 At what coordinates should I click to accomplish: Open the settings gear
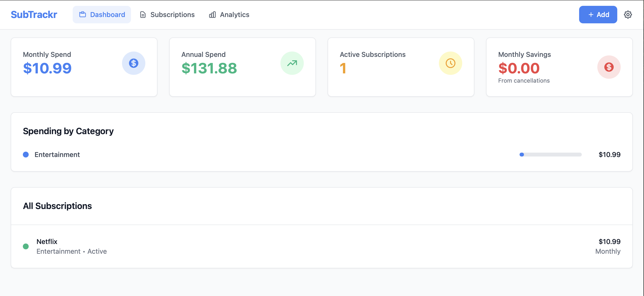pos(628,15)
